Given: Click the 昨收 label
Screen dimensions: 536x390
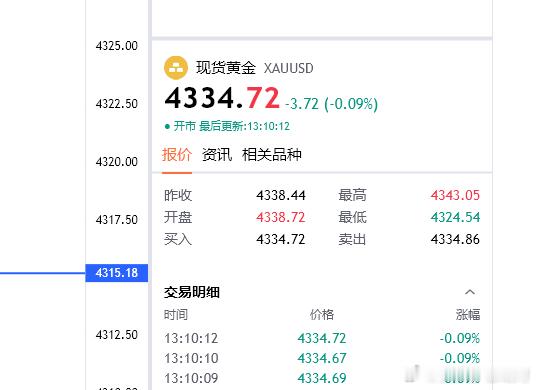Looking at the screenshot, I should (x=178, y=196).
